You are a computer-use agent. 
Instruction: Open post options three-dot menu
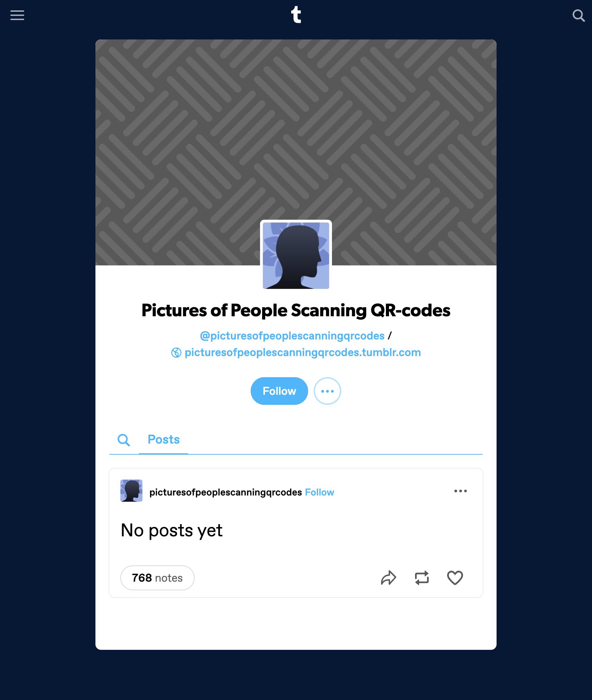tap(461, 491)
